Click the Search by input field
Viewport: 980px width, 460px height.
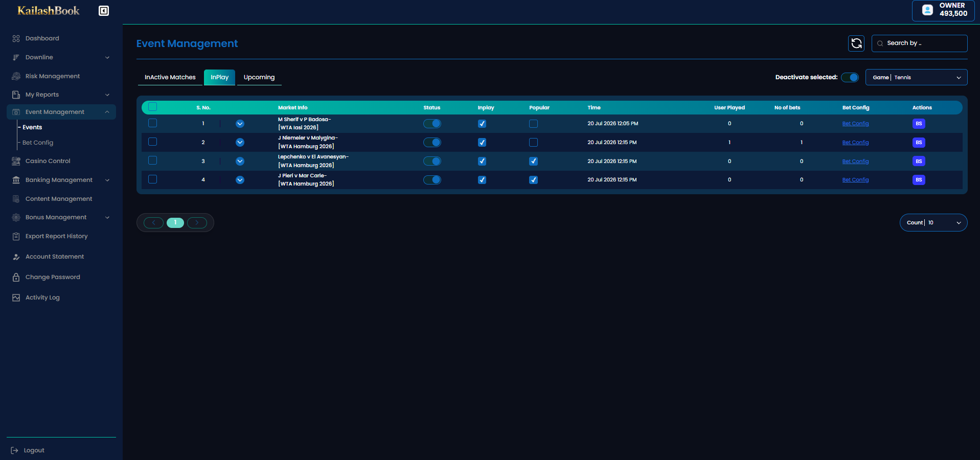click(919, 43)
